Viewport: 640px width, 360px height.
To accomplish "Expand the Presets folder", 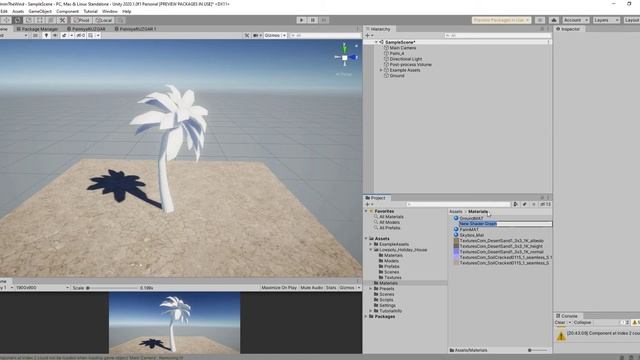I will (x=371, y=289).
